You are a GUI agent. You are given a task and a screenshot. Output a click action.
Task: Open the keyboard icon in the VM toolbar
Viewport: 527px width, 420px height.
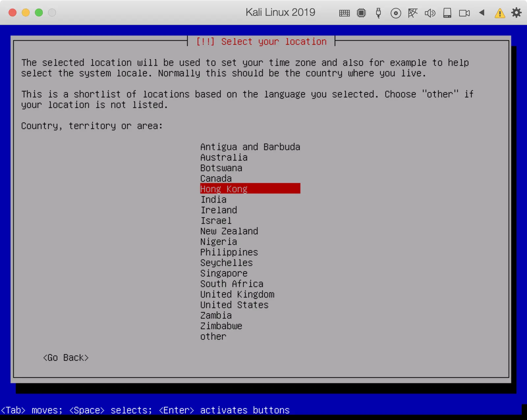coord(344,13)
